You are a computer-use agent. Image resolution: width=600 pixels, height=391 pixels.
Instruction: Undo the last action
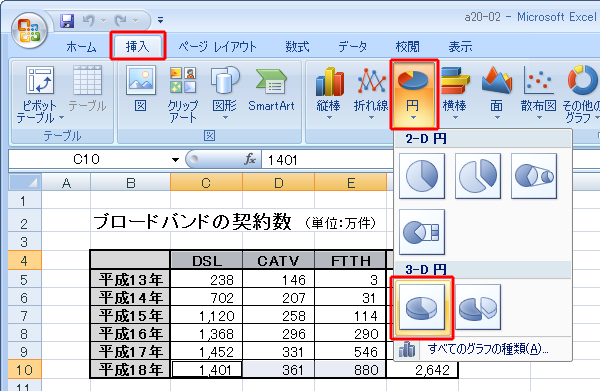click(89, 21)
